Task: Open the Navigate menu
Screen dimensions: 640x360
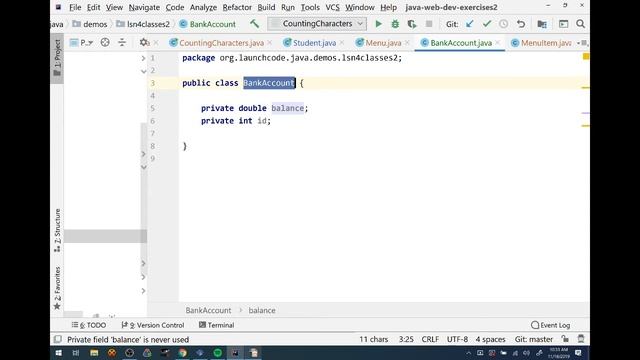Action: (144, 7)
